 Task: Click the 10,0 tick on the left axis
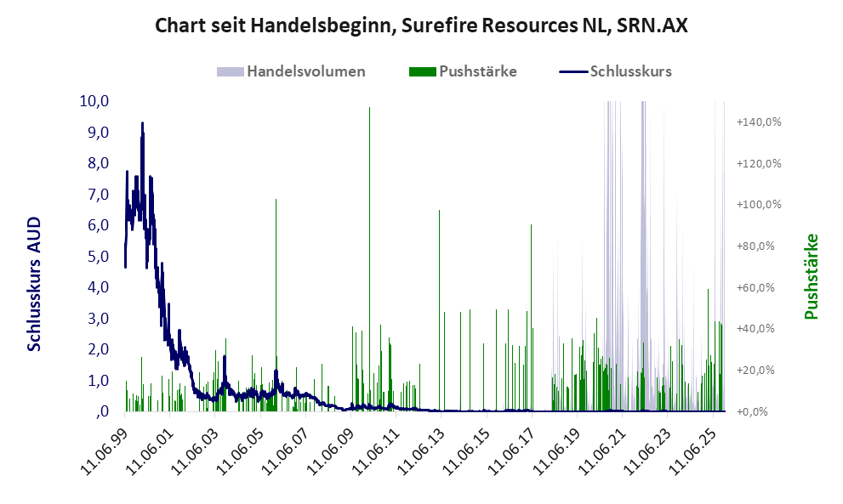point(94,101)
